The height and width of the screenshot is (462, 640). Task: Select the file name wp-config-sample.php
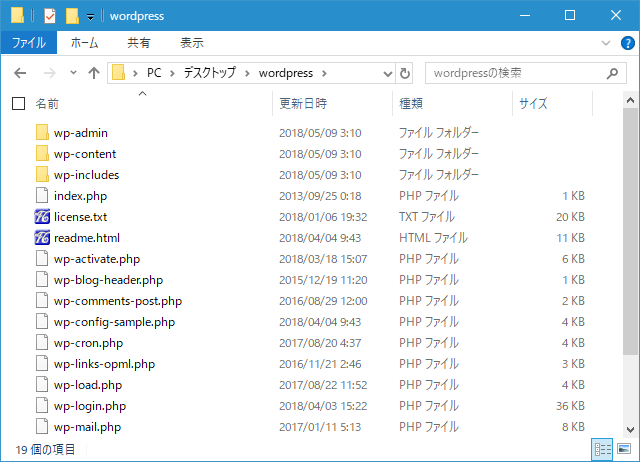coord(114,322)
